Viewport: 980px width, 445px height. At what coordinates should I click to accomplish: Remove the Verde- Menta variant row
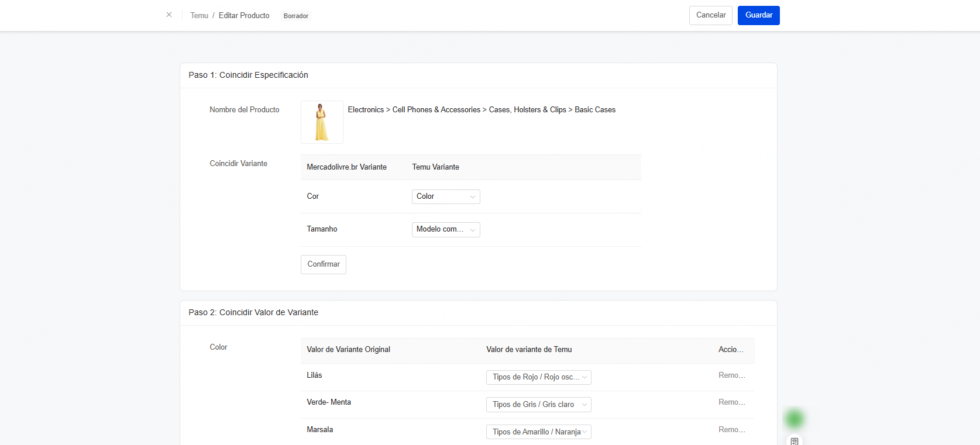click(x=731, y=402)
